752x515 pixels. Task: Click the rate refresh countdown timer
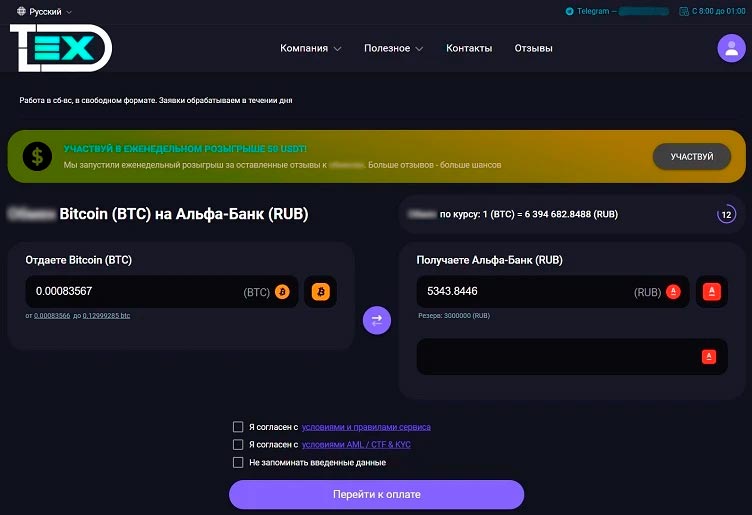pyautogui.click(x=727, y=214)
